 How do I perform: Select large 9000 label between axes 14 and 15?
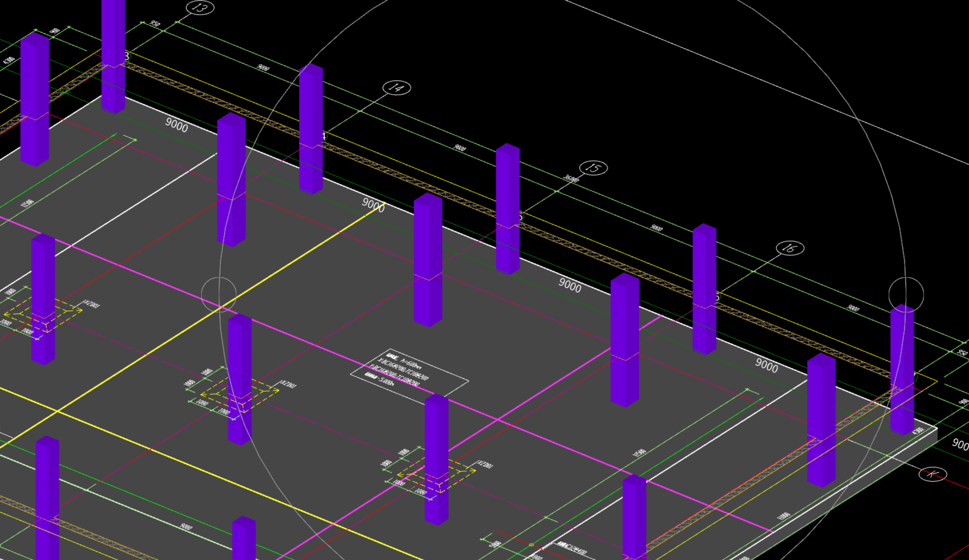[373, 205]
